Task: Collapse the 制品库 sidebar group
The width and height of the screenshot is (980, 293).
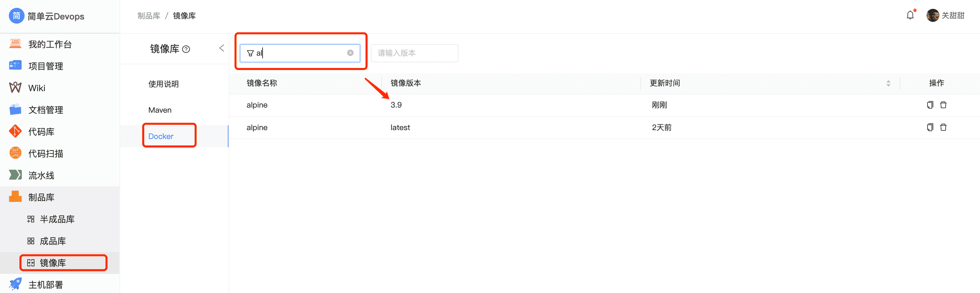Action: click(x=41, y=197)
